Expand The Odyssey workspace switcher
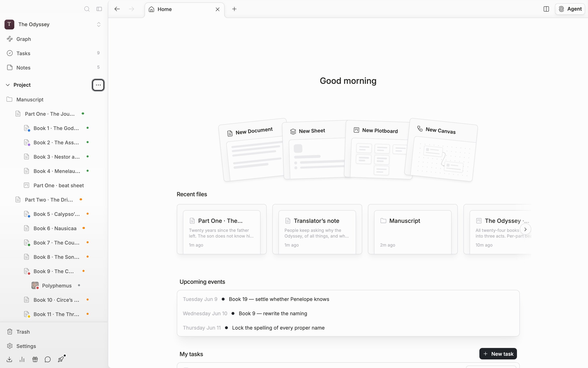This screenshot has height=368, width=588. 99,24
